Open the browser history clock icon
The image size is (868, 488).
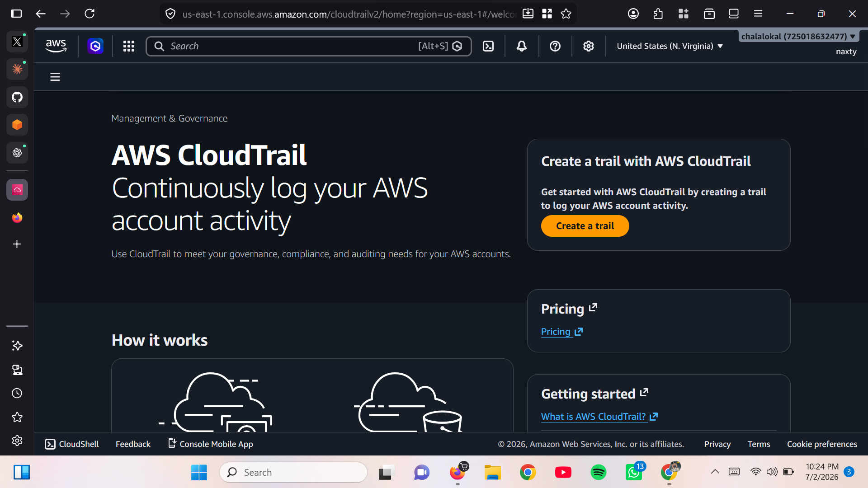pyautogui.click(x=17, y=393)
